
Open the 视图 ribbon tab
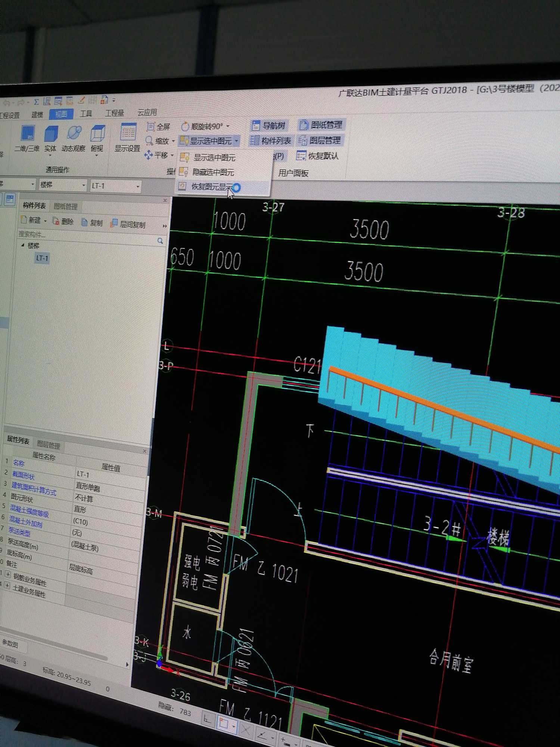click(61, 114)
